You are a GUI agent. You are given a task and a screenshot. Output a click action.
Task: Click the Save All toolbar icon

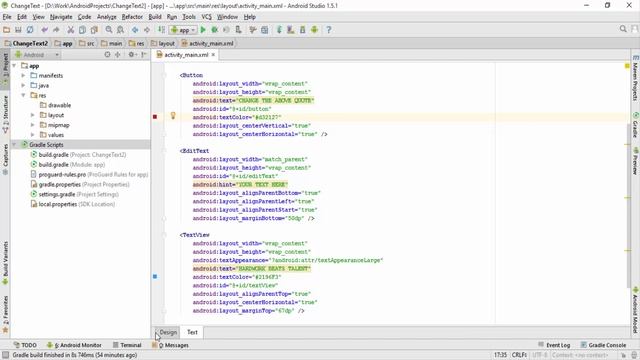point(18,30)
